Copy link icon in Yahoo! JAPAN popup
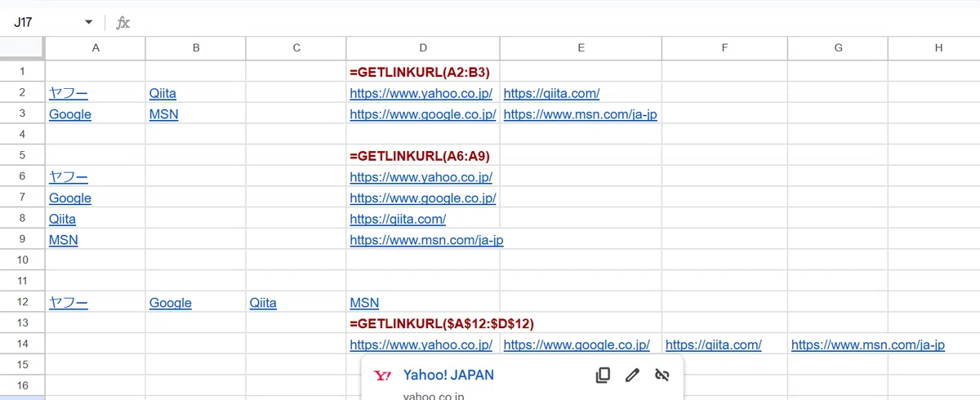The image size is (980, 400). coord(603,376)
